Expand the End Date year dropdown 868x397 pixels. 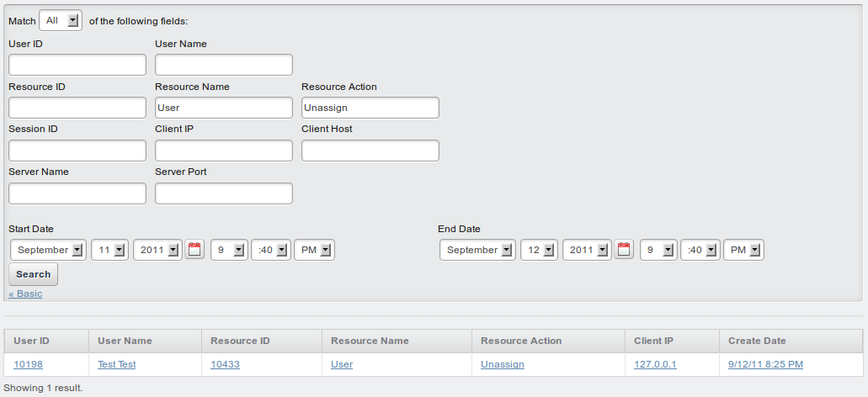click(x=588, y=250)
